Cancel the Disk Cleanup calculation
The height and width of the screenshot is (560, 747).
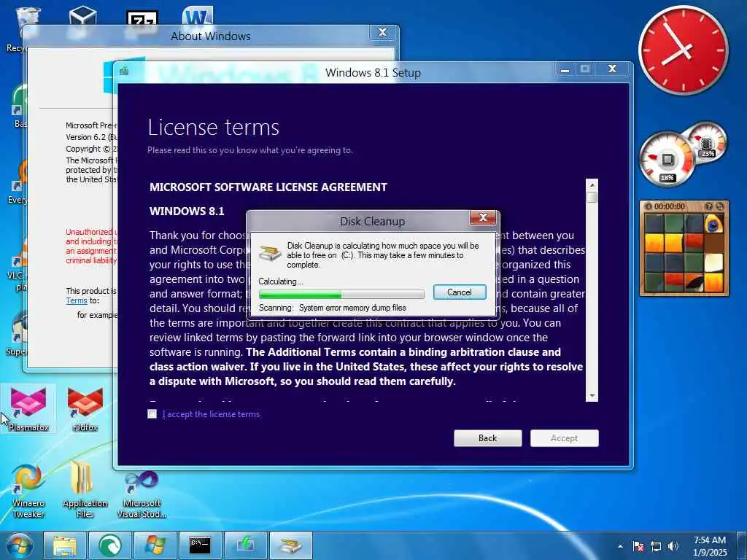460,292
